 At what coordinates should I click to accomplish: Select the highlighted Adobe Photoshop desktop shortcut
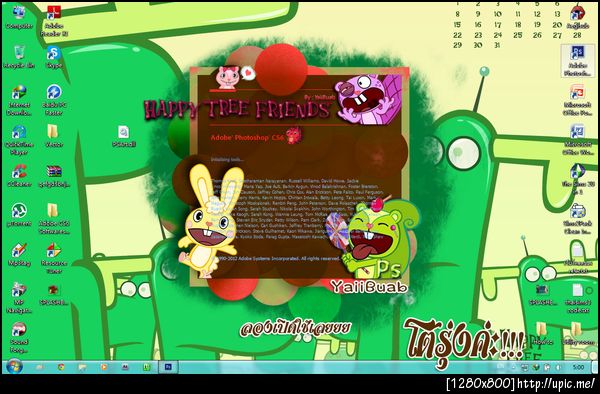pyautogui.click(x=577, y=61)
